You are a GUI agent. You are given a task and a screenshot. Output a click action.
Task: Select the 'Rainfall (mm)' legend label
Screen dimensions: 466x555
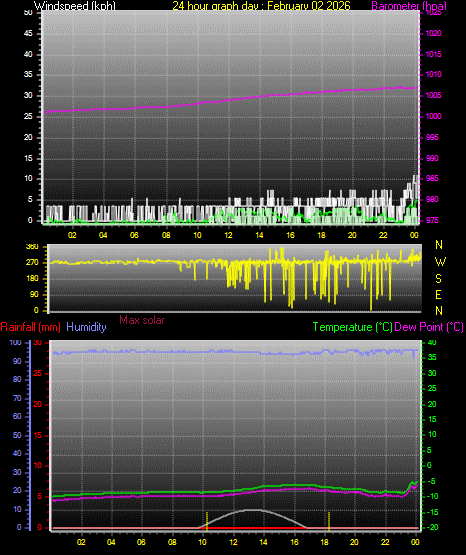click(x=30, y=327)
